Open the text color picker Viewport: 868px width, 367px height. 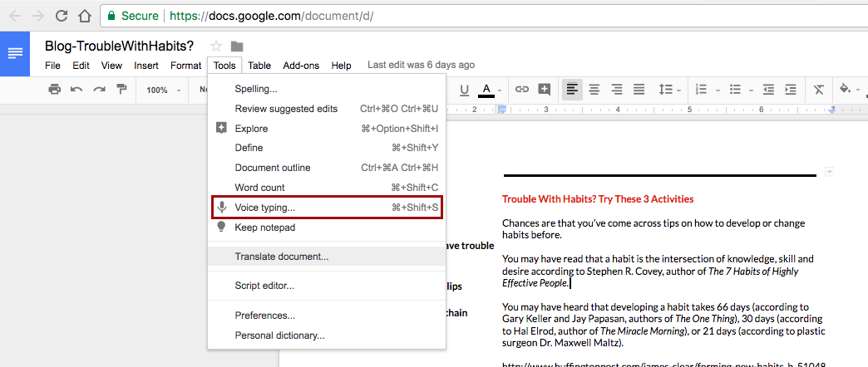(490, 90)
